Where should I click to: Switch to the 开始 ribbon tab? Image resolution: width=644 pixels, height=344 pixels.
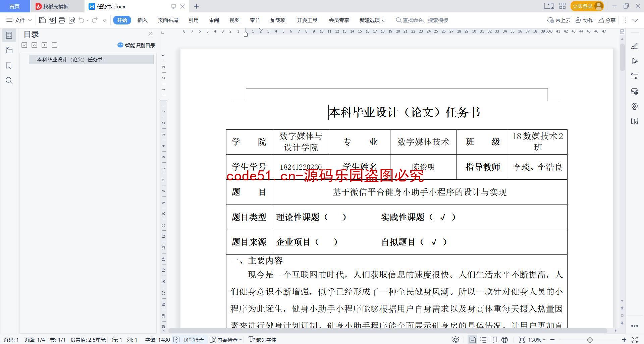(x=122, y=20)
